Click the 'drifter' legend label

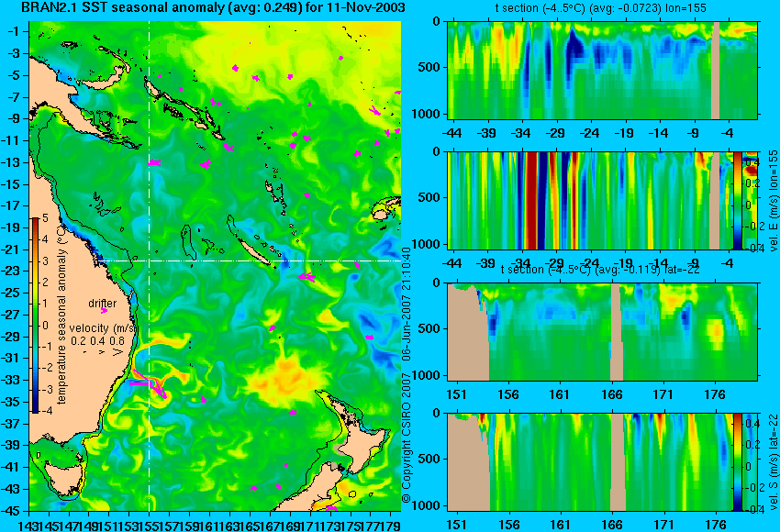coord(103,304)
